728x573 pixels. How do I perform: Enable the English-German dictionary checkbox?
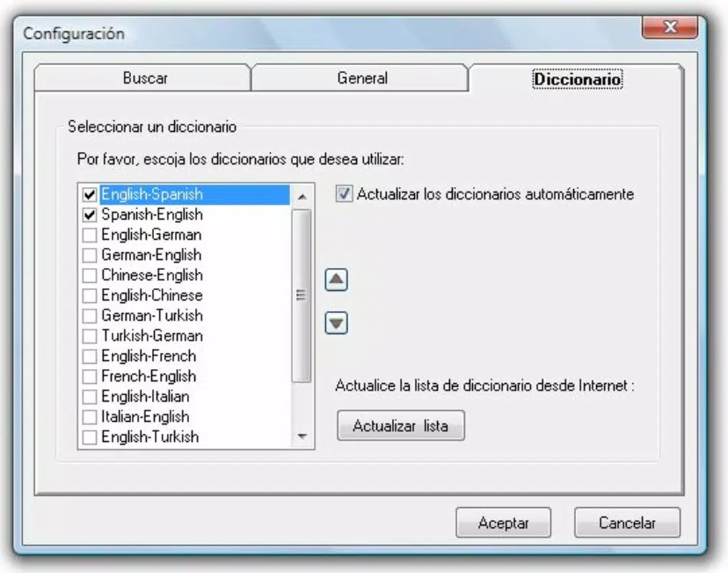click(x=89, y=235)
